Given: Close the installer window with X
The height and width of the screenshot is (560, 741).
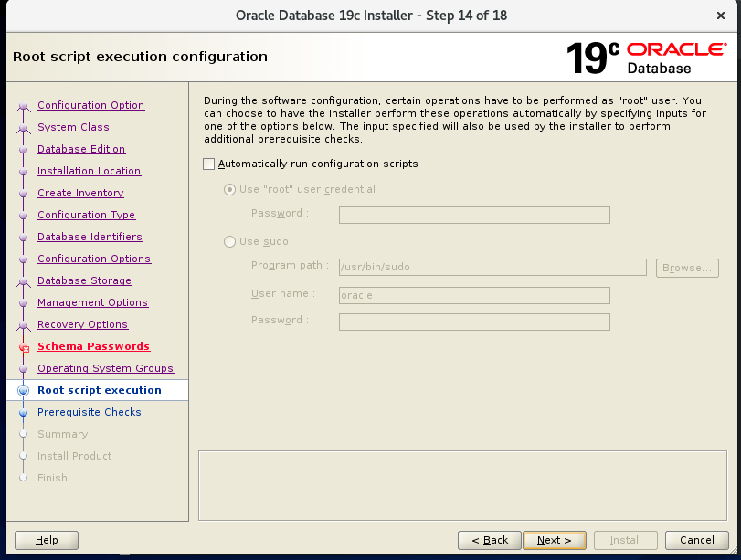Looking at the screenshot, I should tap(721, 16).
